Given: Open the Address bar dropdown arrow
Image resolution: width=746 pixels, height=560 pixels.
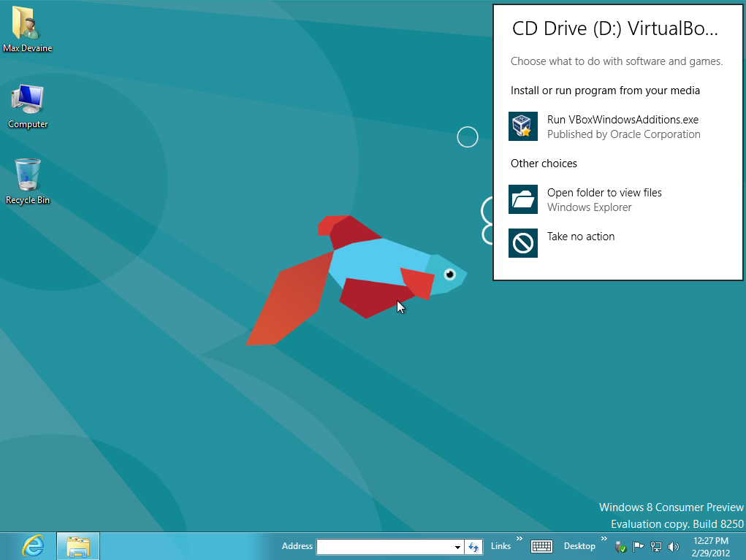Looking at the screenshot, I should point(457,547).
